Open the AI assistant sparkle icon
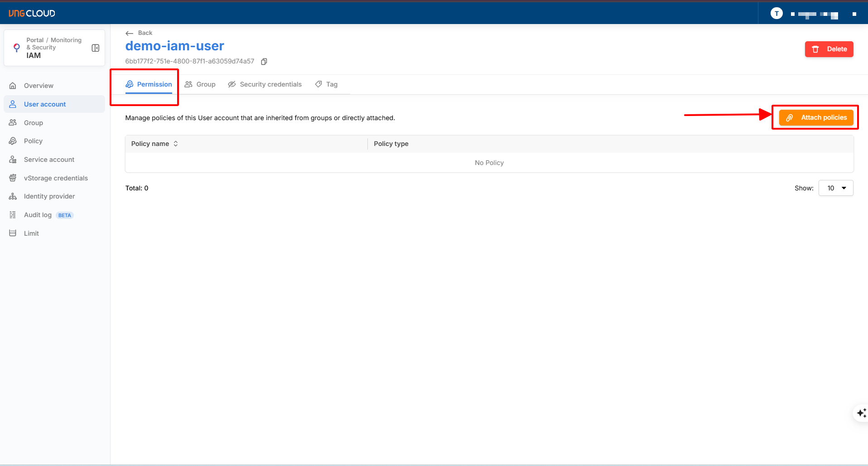The width and height of the screenshot is (868, 466). [861, 413]
